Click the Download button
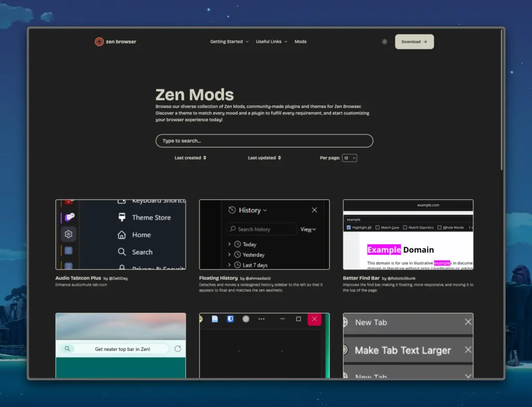Viewport: 532px width, 407px height. point(414,42)
